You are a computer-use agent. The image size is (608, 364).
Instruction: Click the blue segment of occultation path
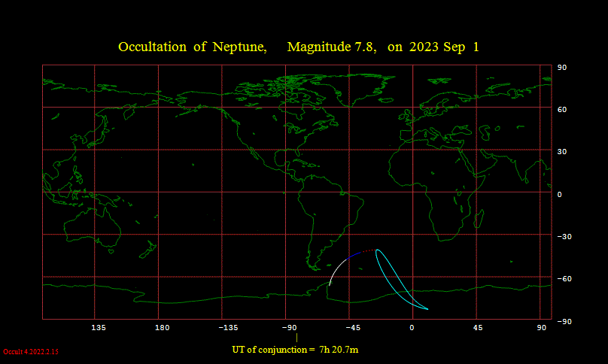(354, 256)
